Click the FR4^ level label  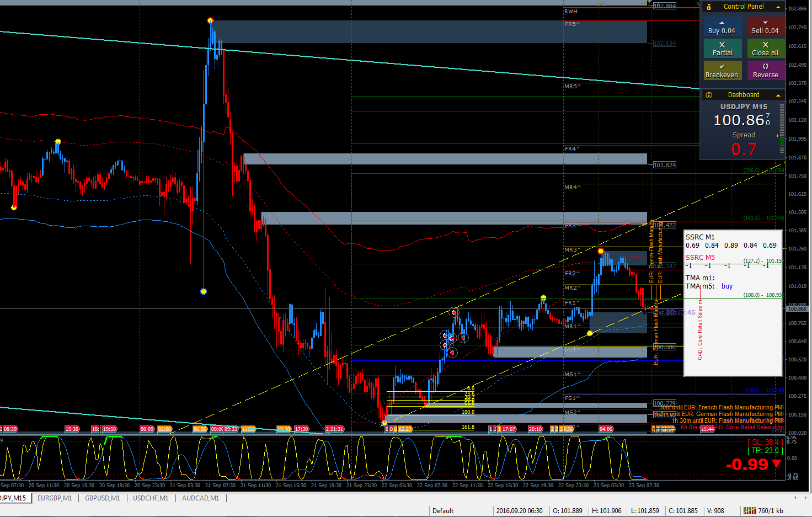572,149
